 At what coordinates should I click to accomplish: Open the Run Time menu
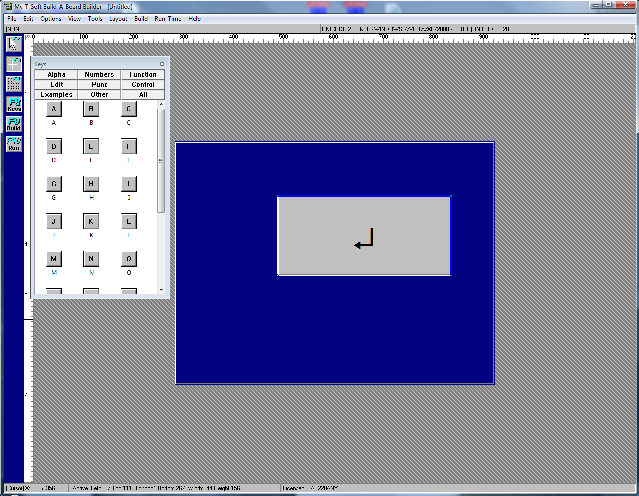[167, 19]
